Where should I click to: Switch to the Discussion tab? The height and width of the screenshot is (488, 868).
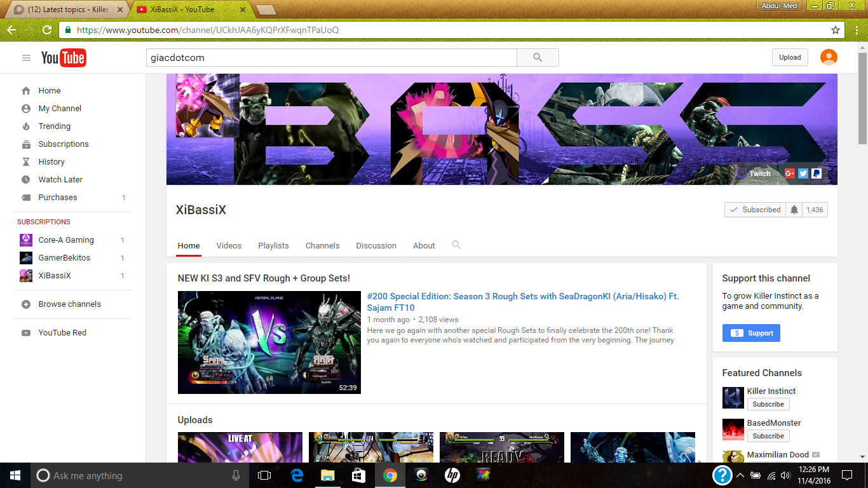[x=376, y=245]
